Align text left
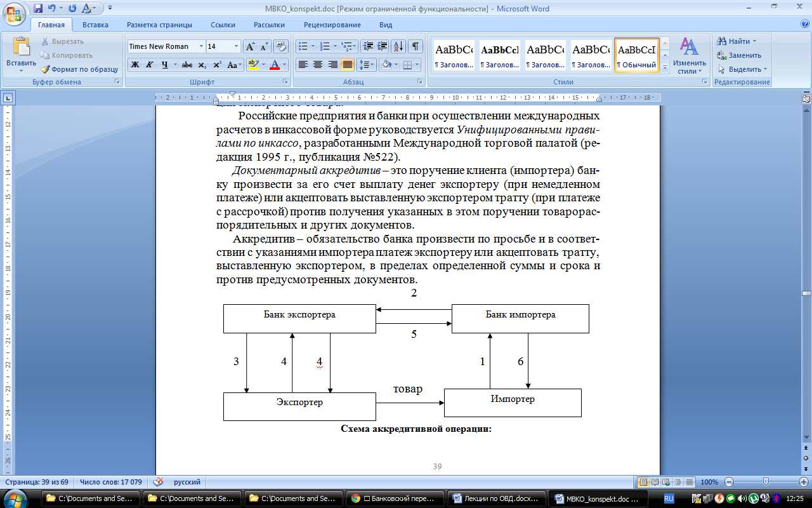 point(303,65)
